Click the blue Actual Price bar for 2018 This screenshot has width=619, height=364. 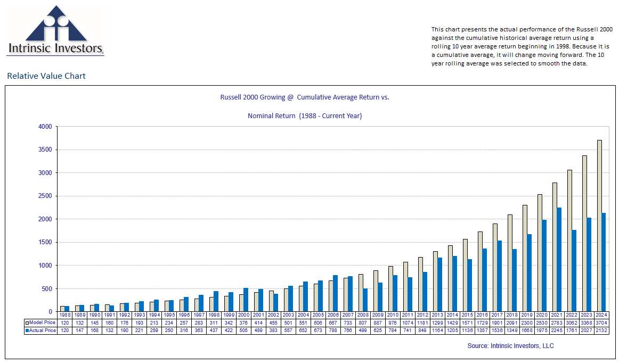point(514,280)
